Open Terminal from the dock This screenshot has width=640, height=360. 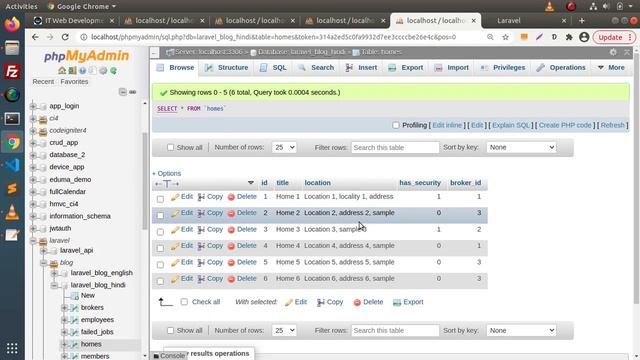tap(12, 119)
